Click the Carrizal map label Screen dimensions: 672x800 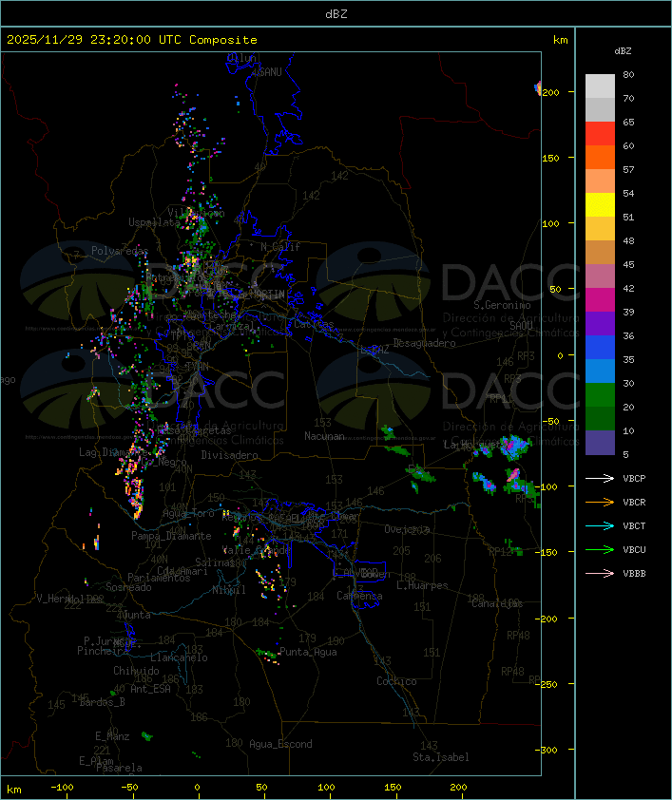click(232, 326)
